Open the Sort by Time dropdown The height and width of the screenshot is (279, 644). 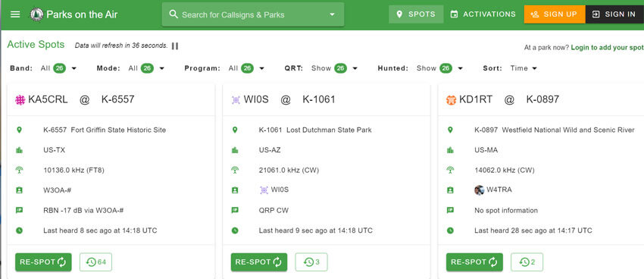[x=524, y=68]
